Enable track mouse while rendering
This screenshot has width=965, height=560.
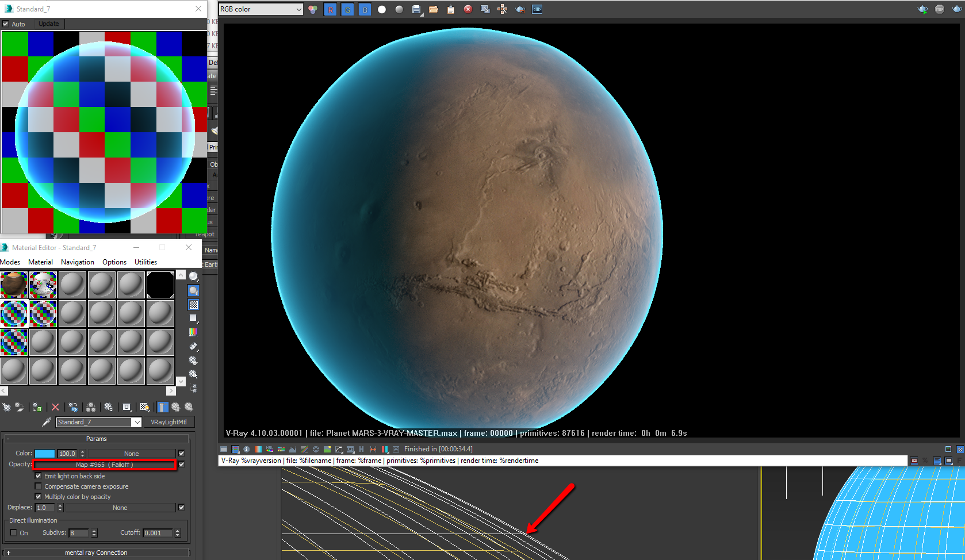pyautogui.click(x=503, y=10)
